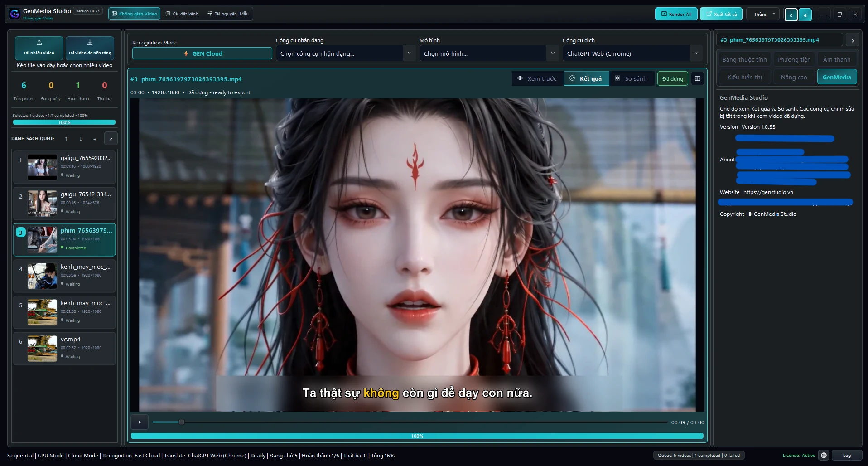Toggle GEN Cloud recognition mode

[x=202, y=53]
